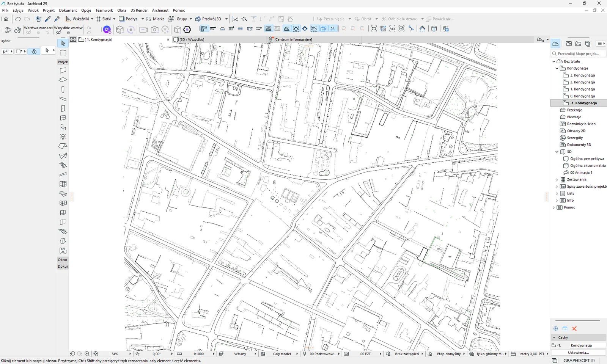Select the Lamp tool in toolbox
Image resolution: width=607 pixels, height=364 pixels.
[63, 136]
